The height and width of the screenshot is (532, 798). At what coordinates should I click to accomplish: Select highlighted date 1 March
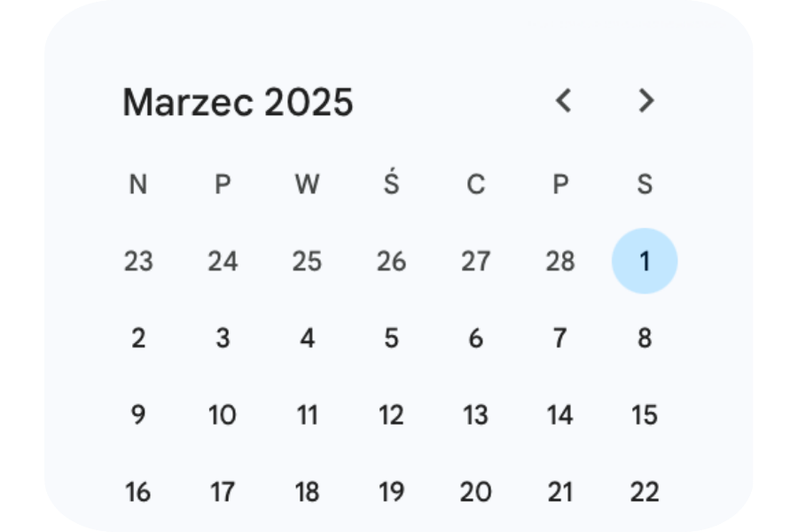[x=645, y=262]
